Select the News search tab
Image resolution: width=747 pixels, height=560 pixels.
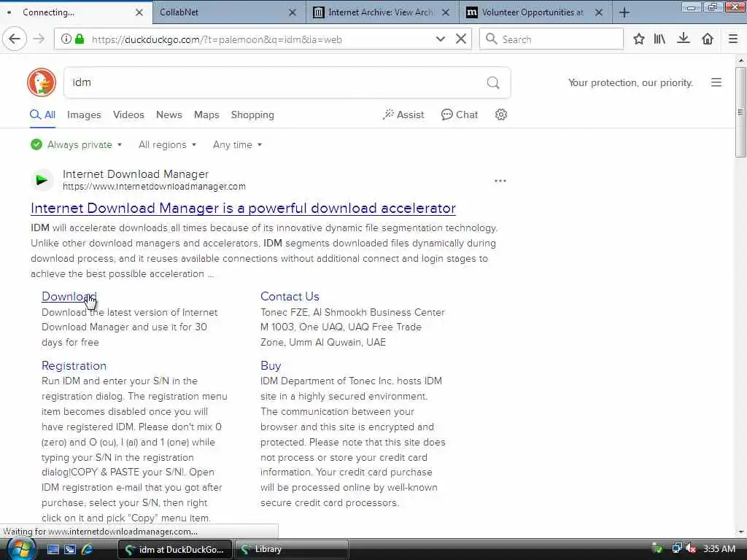pyautogui.click(x=169, y=114)
